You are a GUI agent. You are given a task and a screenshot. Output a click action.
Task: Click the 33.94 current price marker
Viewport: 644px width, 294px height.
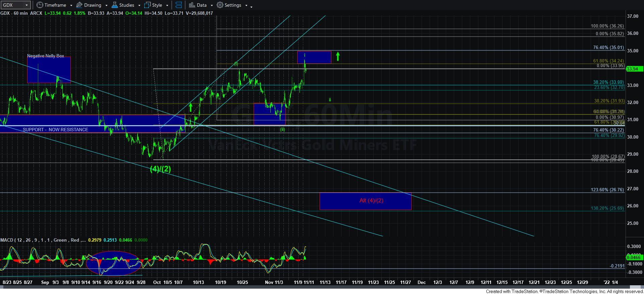[634, 69]
